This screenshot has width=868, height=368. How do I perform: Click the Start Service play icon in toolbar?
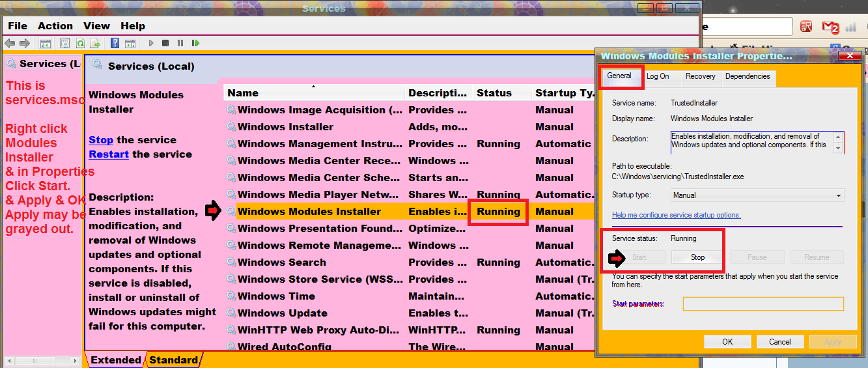151,44
